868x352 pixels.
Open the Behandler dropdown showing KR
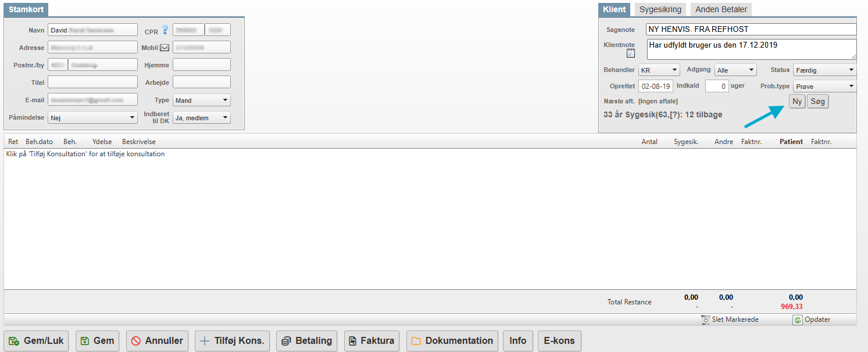click(x=658, y=70)
